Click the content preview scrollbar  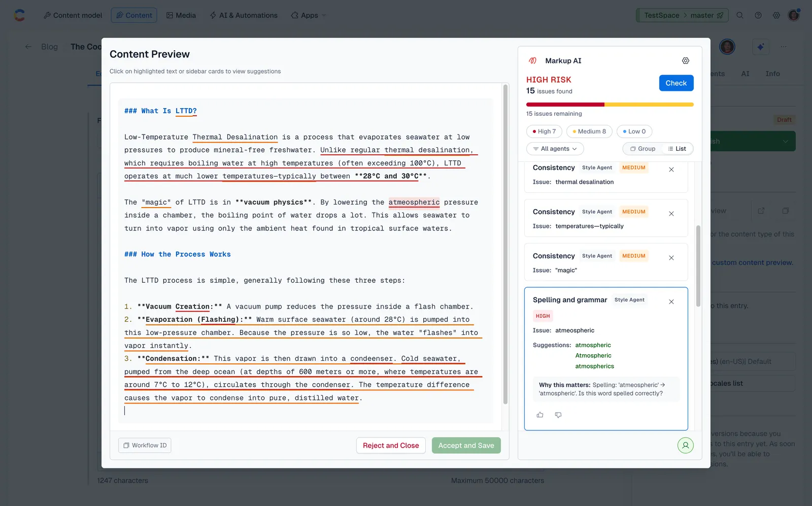505,244
